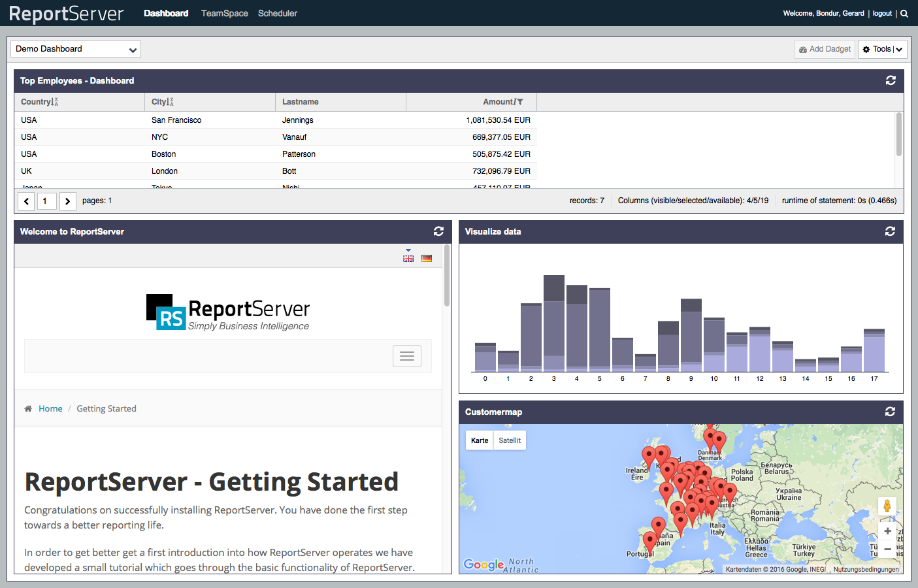Screen dimensions: 918x588
Task: Go to previous page of employee table
Action: (x=26, y=201)
